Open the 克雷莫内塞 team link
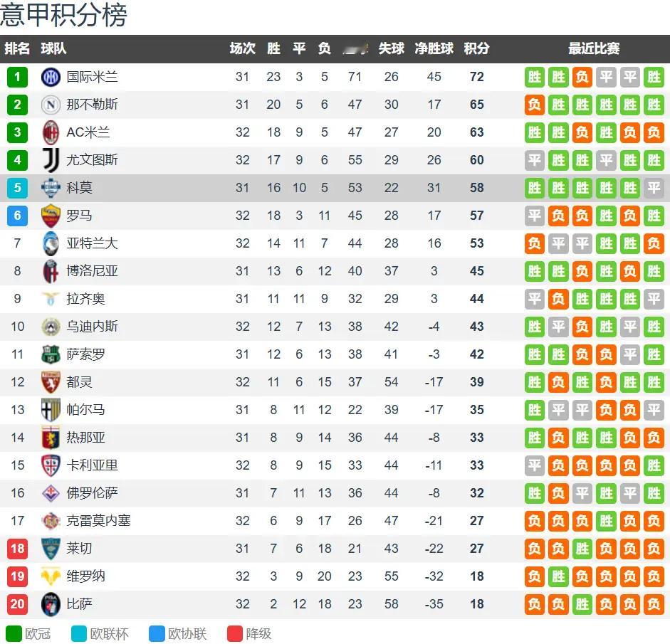Screen dimensions: 670x644 pyautogui.click(x=98, y=521)
